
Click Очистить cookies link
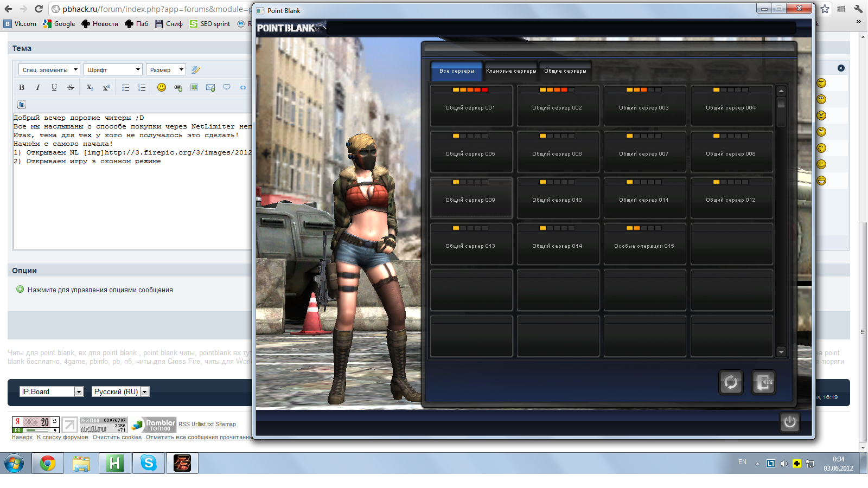point(117,437)
